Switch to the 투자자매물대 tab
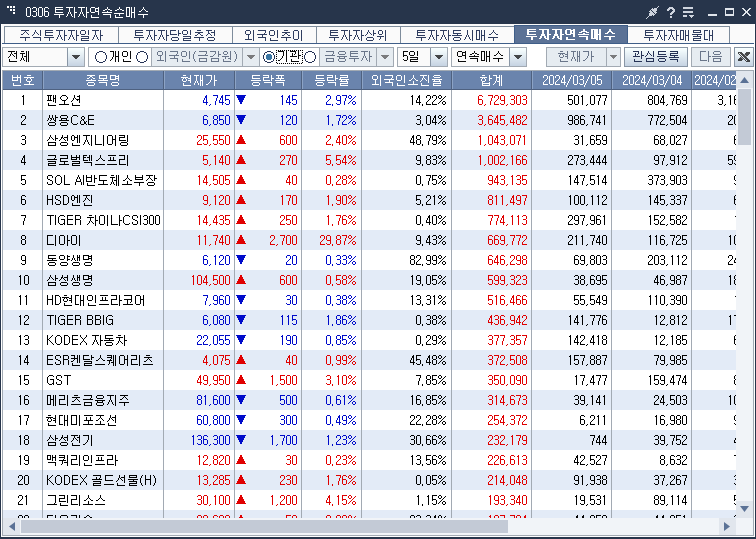 click(678, 35)
